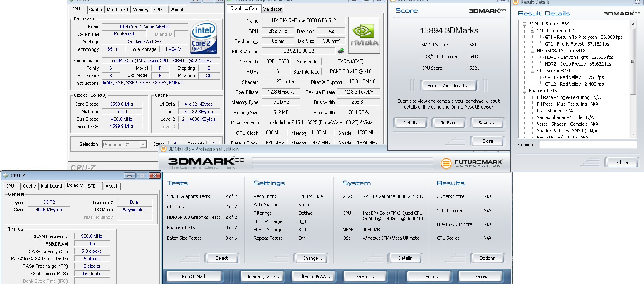The image size is (644, 284).
Task: Click the green BIOS chip icon
Action: tap(341, 51)
